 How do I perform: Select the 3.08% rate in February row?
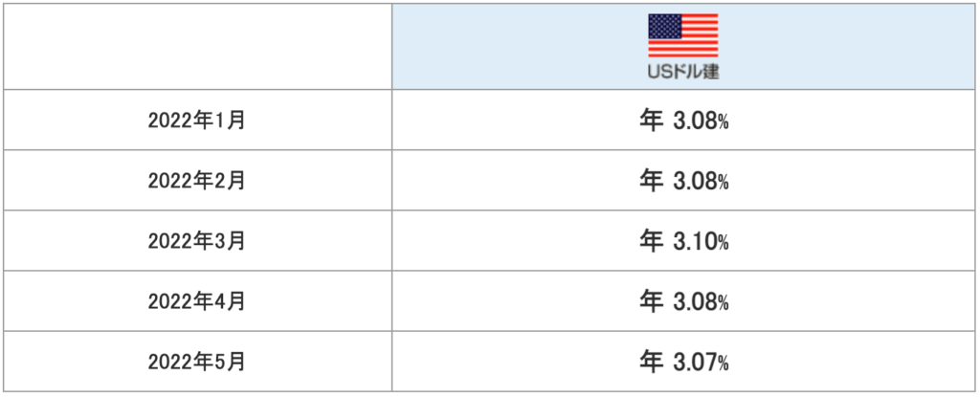tap(696, 181)
